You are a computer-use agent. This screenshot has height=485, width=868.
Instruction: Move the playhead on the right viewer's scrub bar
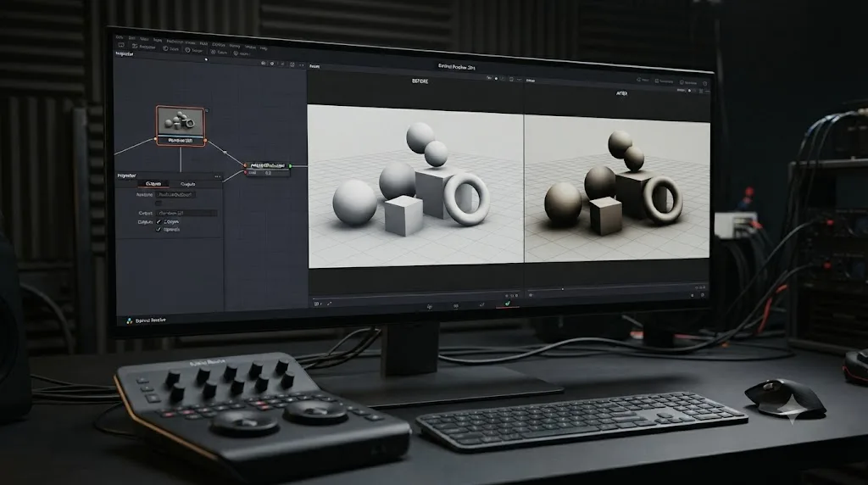click(563, 289)
